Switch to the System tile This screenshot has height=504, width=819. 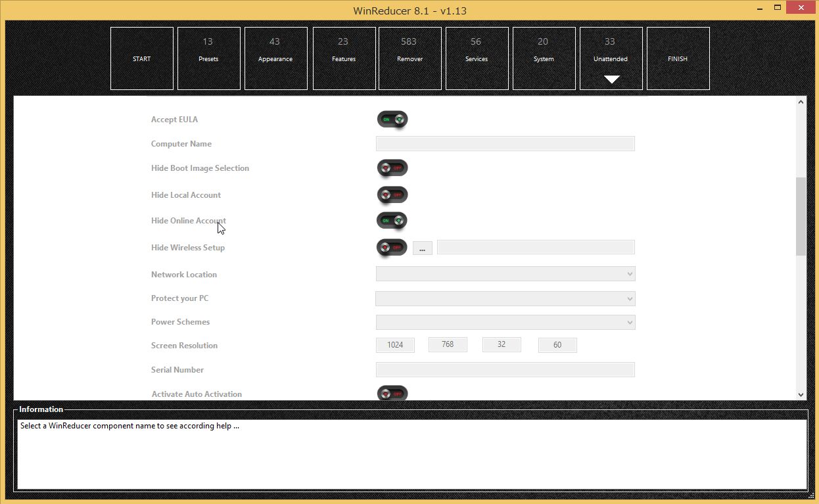[544, 58]
